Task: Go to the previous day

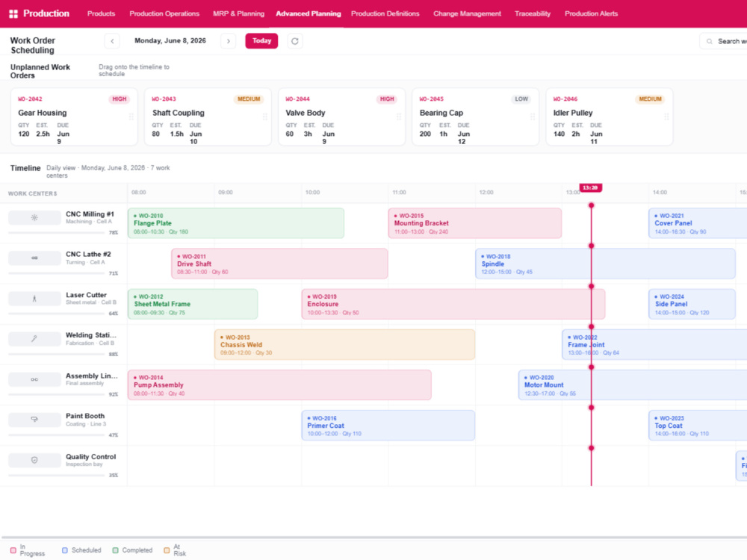Action: pyautogui.click(x=113, y=41)
